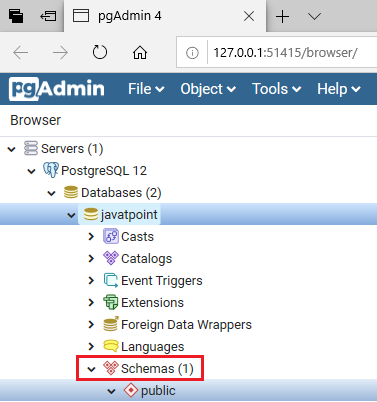Click the Schemas red diamond icon
377x402 pixels.
(111, 368)
